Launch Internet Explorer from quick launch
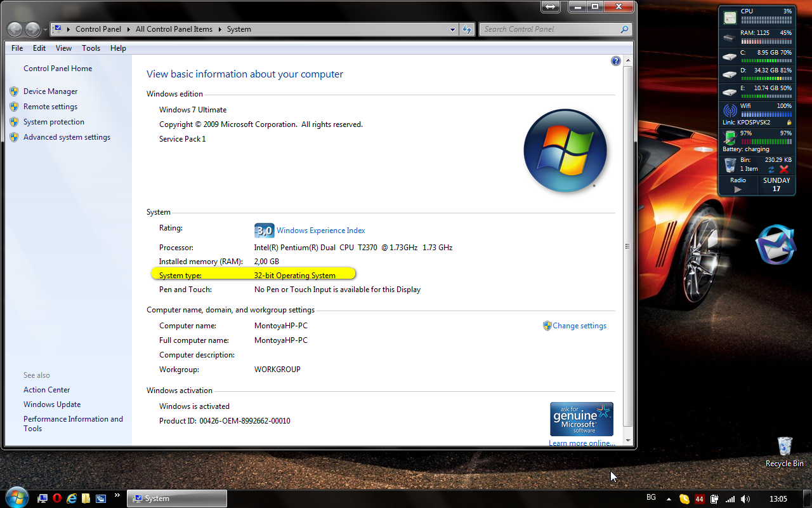The height and width of the screenshot is (508, 812). 72,498
